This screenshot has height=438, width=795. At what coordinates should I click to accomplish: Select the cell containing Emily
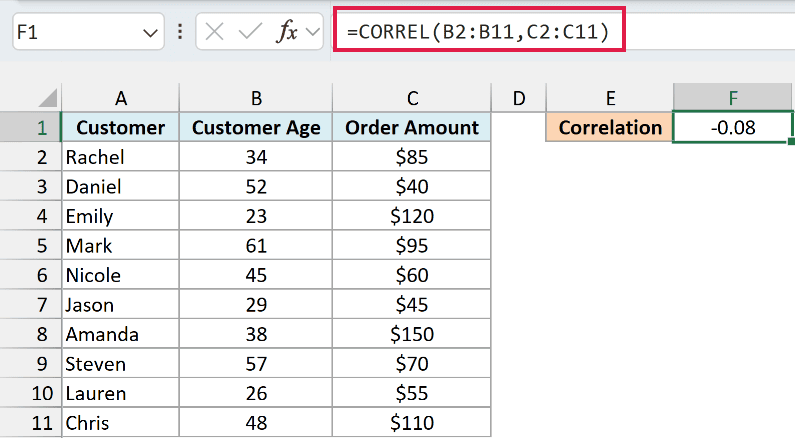[x=121, y=216]
